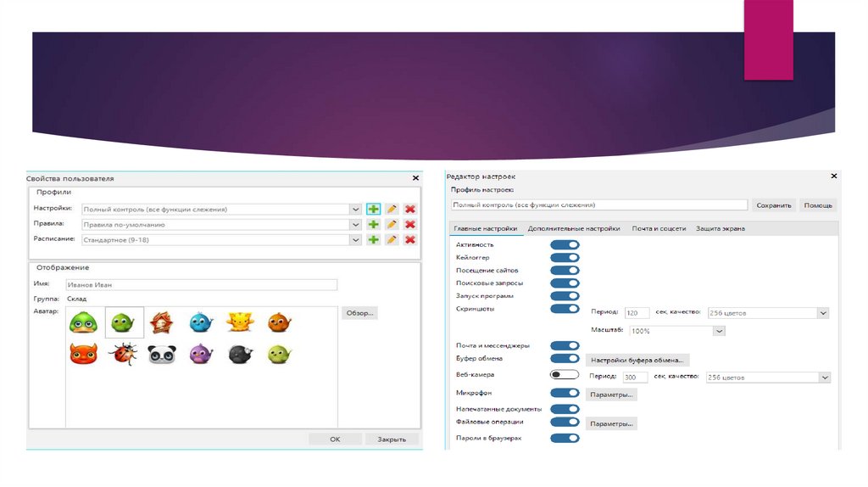Open Параметры button next to Микрофон
The image size is (868, 487).
click(611, 395)
